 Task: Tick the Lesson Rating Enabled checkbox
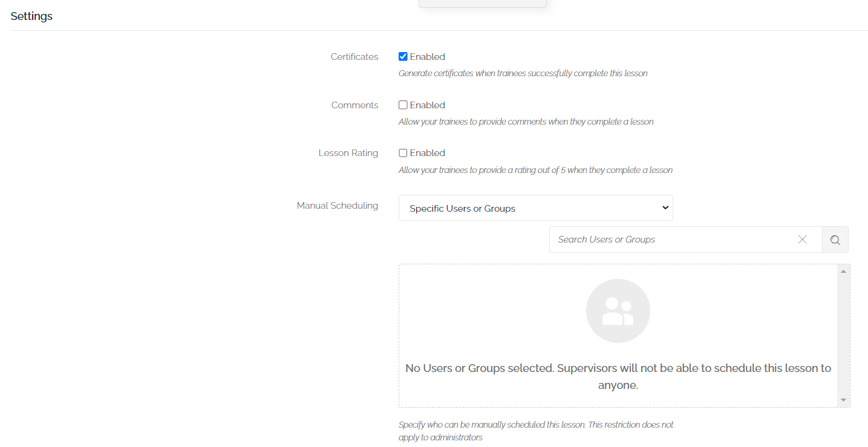[x=403, y=153]
